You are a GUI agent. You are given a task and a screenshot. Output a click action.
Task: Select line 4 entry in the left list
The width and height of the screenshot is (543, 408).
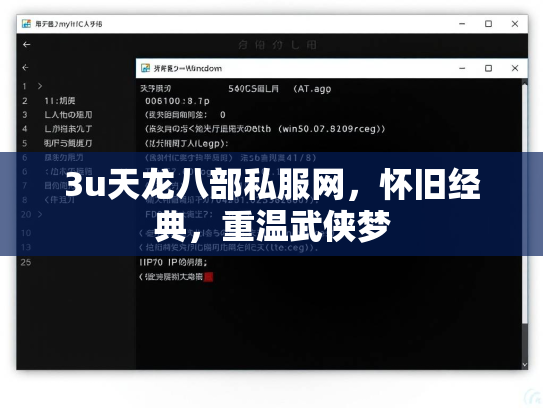(68, 129)
